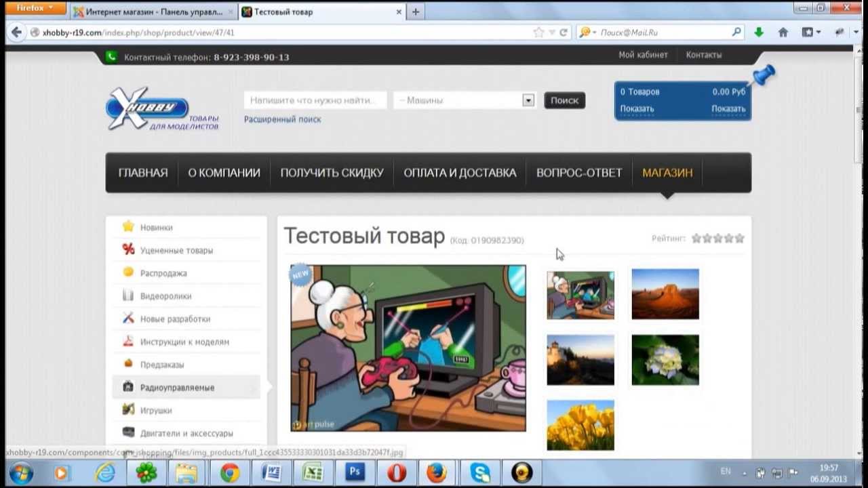
Task: Open Google Chrome from the taskbar
Action: [x=230, y=472]
